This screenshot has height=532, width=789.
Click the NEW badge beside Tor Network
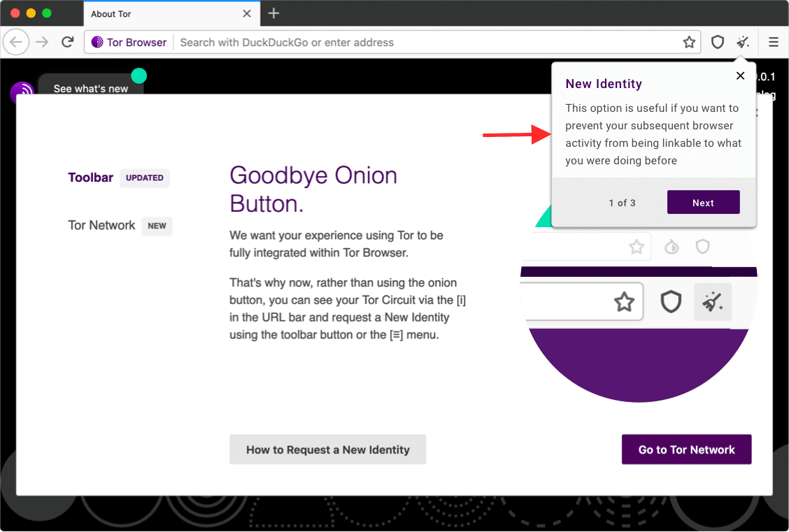point(157,226)
